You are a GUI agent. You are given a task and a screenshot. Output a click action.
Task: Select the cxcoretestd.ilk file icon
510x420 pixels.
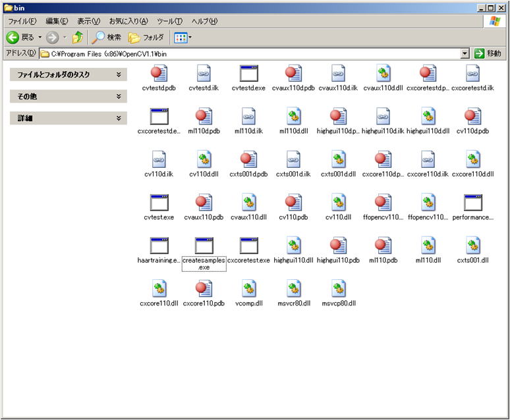473,74
